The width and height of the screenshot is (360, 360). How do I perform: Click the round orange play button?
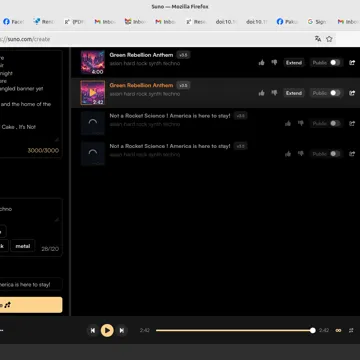pos(107,330)
